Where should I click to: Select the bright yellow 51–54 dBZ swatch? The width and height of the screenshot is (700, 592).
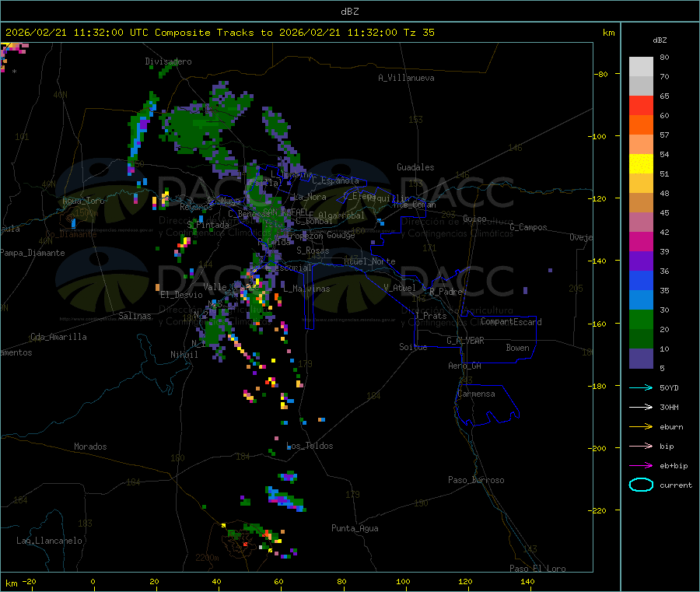(641, 164)
